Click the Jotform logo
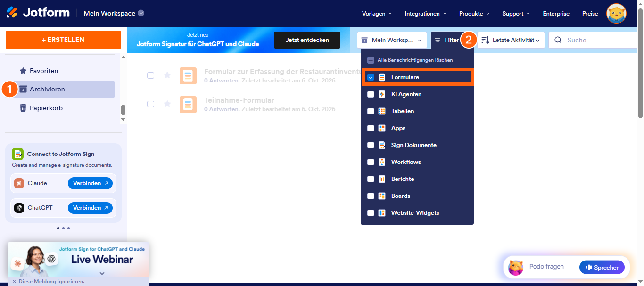 tap(38, 13)
